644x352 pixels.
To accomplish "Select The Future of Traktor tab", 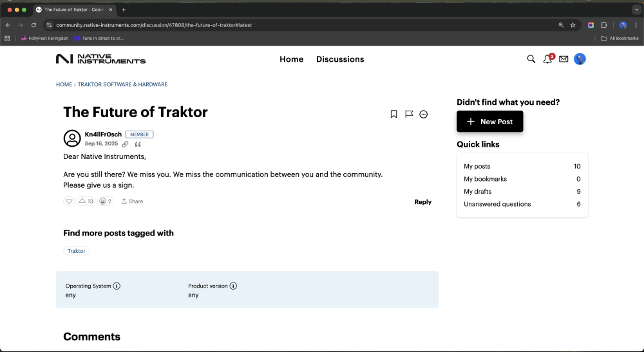I will (x=74, y=10).
